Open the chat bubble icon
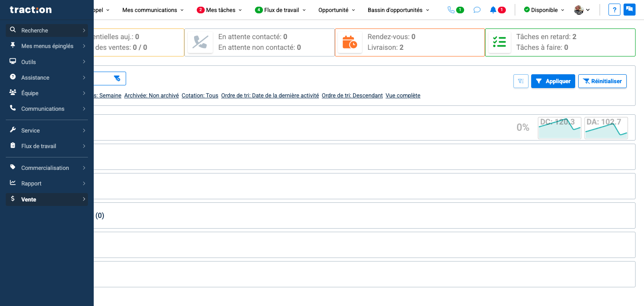The height and width of the screenshot is (306, 644). (x=477, y=9)
